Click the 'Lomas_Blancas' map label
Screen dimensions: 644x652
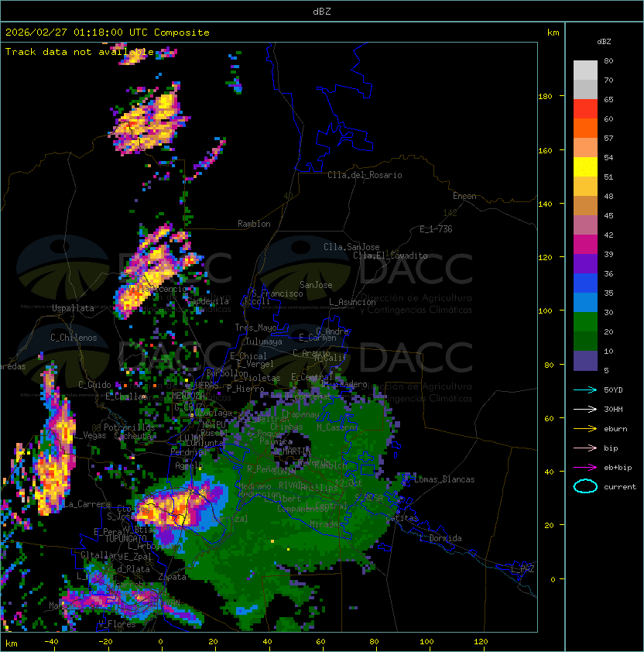pyautogui.click(x=444, y=479)
